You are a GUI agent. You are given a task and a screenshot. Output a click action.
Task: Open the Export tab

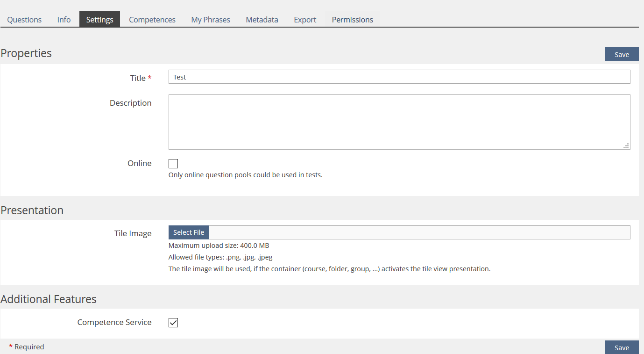coord(305,20)
